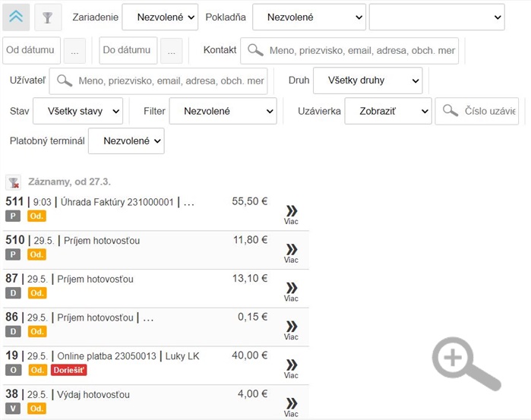
Task: Open the Uzávierka dropdown Zobraziť
Action: [x=388, y=111]
